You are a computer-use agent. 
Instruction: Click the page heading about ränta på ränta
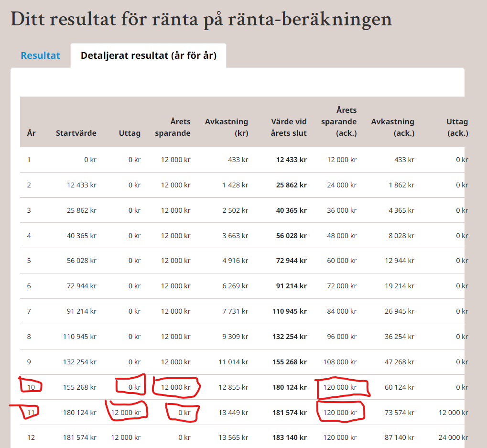tap(201, 20)
